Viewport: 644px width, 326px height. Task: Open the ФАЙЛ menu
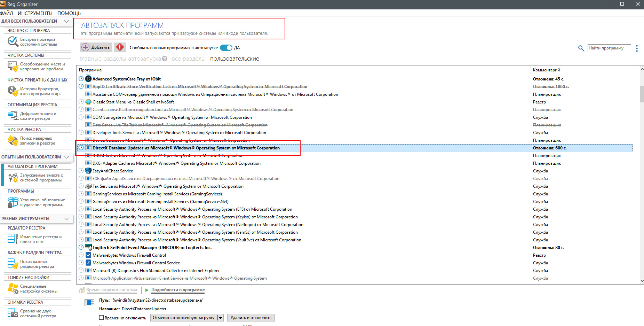pos(6,13)
